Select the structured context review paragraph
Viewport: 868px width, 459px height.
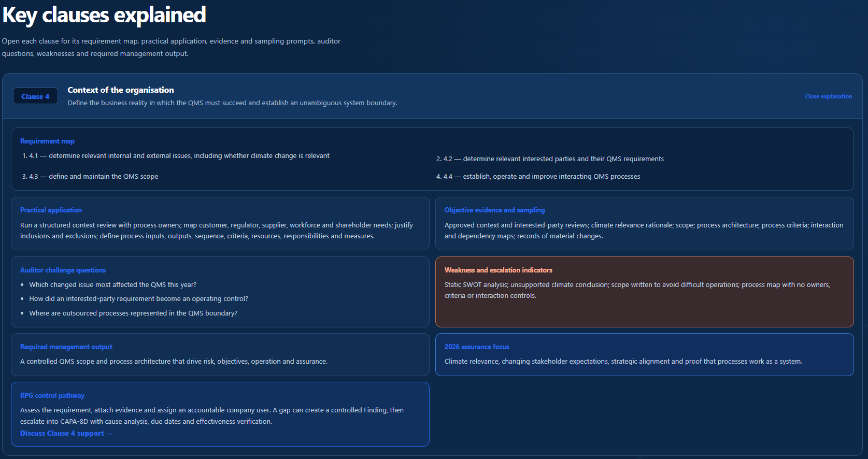(x=217, y=231)
